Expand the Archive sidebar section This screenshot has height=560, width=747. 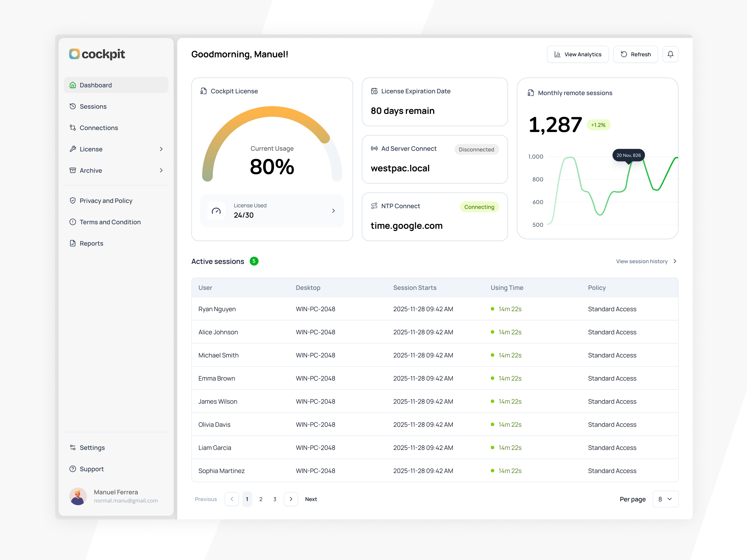click(161, 170)
